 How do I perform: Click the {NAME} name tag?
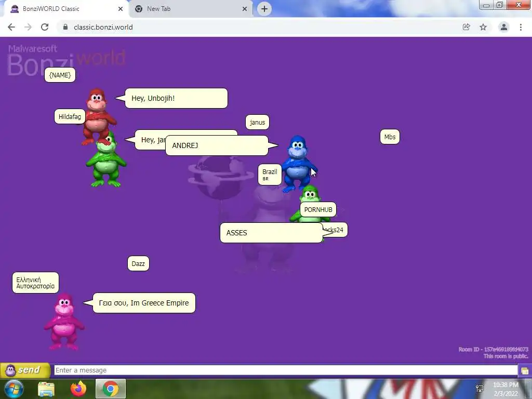pos(60,75)
